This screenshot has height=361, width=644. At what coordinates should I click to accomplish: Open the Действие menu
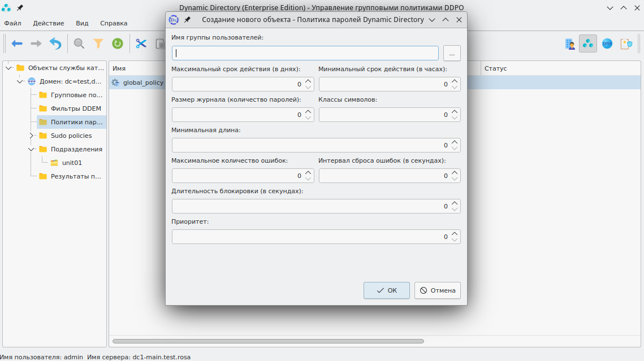pos(48,23)
